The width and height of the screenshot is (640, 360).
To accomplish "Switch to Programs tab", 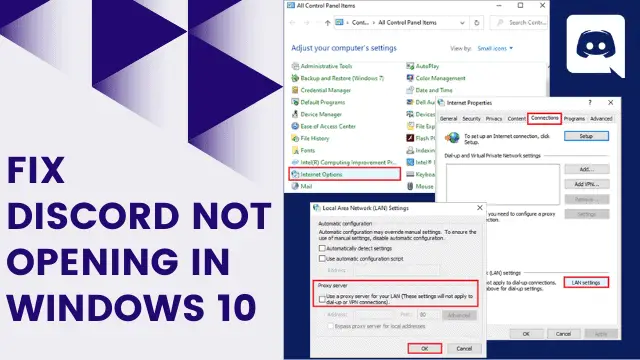I will 574,119.
